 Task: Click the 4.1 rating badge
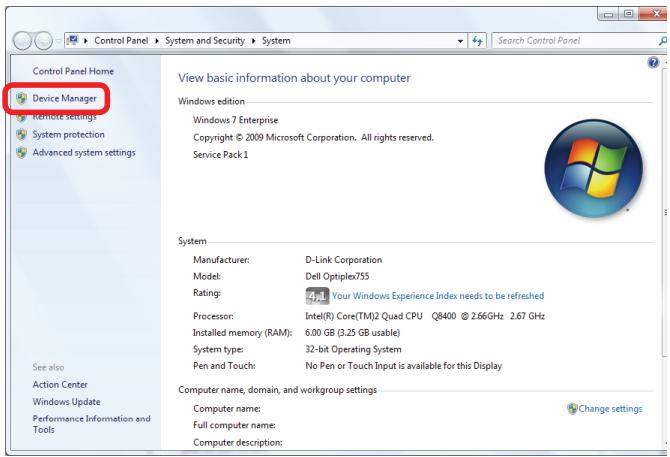317,296
